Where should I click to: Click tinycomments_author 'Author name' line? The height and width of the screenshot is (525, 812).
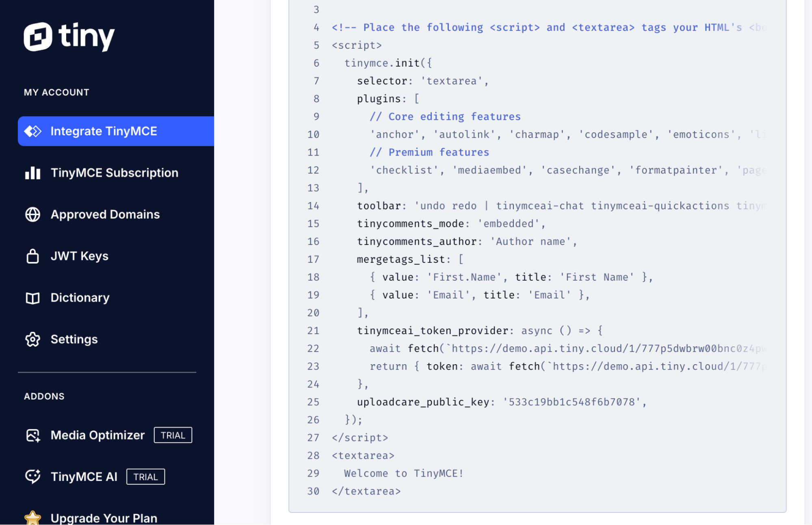[x=467, y=242]
